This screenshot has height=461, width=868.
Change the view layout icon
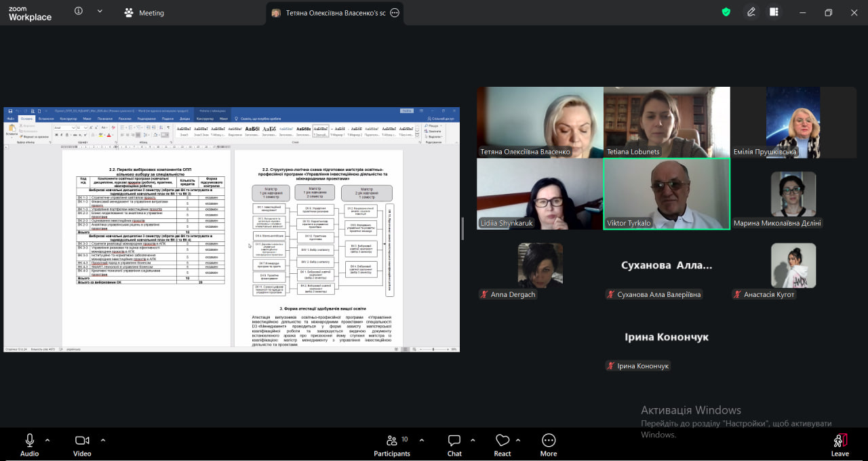point(774,12)
